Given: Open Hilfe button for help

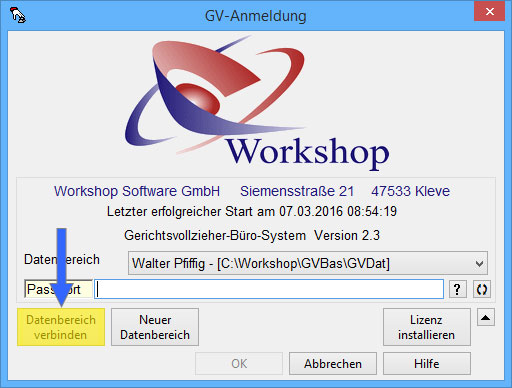Looking at the screenshot, I should point(427,364).
